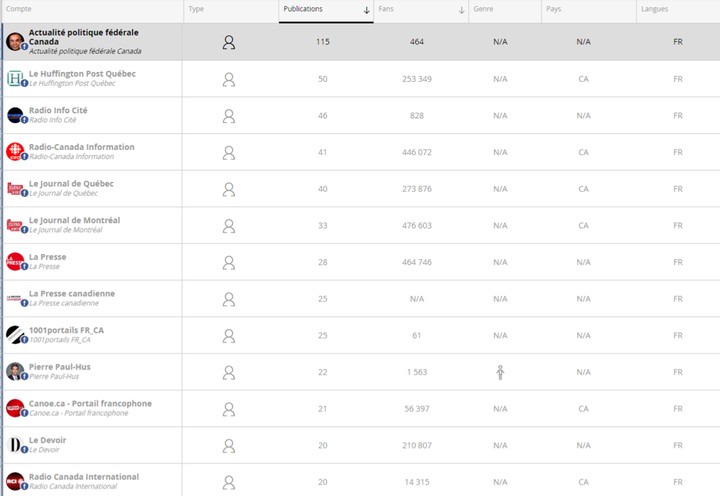Open the 1001portails FR_CA avatar
720x496 pixels.
15,335
